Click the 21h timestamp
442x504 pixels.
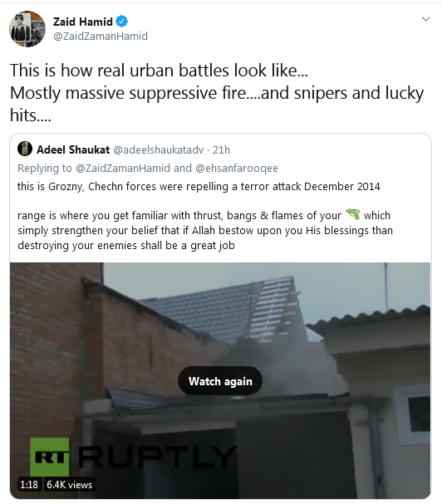(x=221, y=149)
